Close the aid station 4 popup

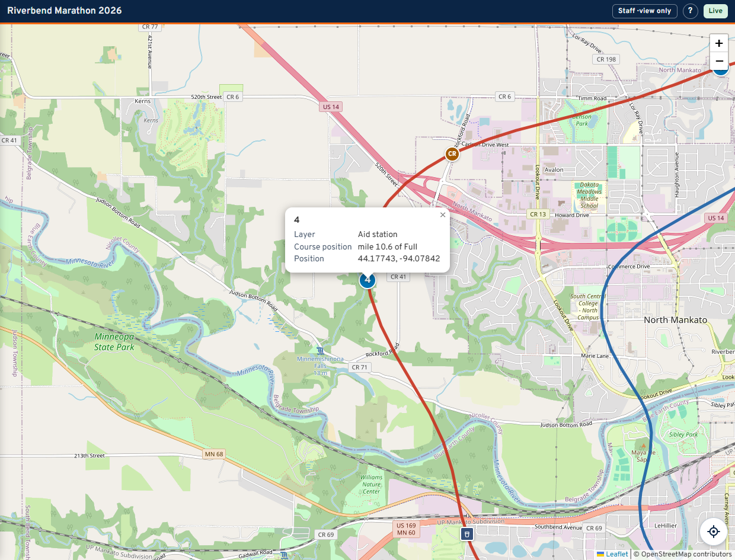coord(442,215)
